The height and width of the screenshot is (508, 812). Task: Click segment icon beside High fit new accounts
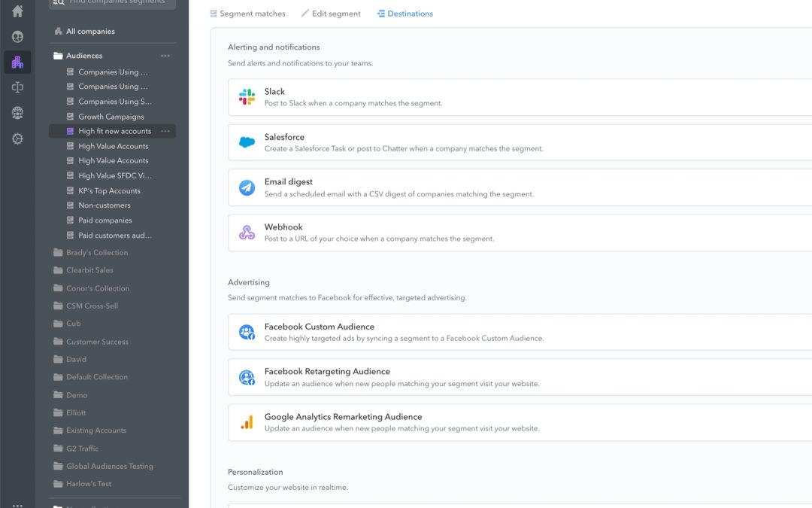(70, 131)
